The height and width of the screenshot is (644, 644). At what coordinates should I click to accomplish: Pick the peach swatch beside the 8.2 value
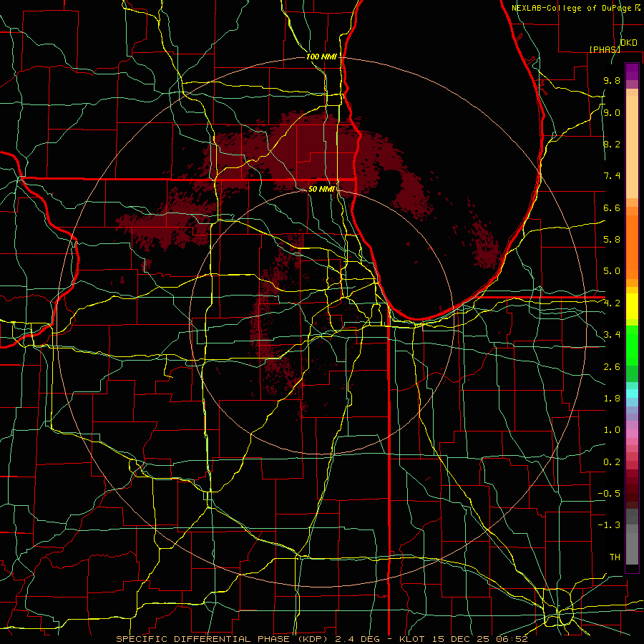click(632, 147)
